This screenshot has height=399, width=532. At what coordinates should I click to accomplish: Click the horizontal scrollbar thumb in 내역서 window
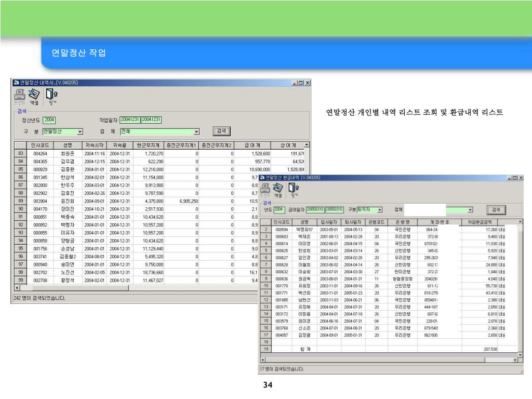pos(81,288)
